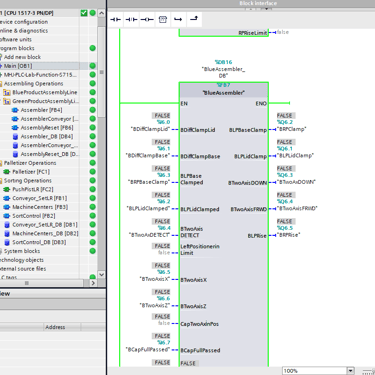Select the "BlueAssembler" block title

pos(224,93)
